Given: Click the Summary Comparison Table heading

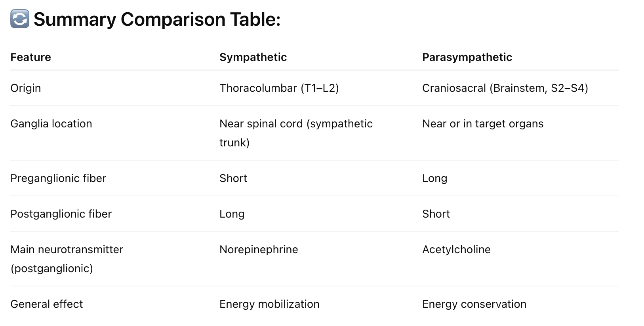Looking at the screenshot, I should click(157, 19).
